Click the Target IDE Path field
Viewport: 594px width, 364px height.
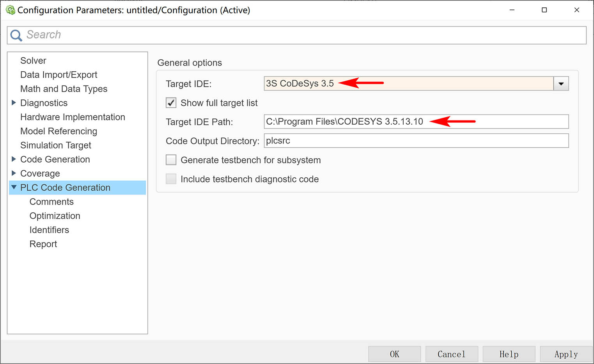(416, 122)
